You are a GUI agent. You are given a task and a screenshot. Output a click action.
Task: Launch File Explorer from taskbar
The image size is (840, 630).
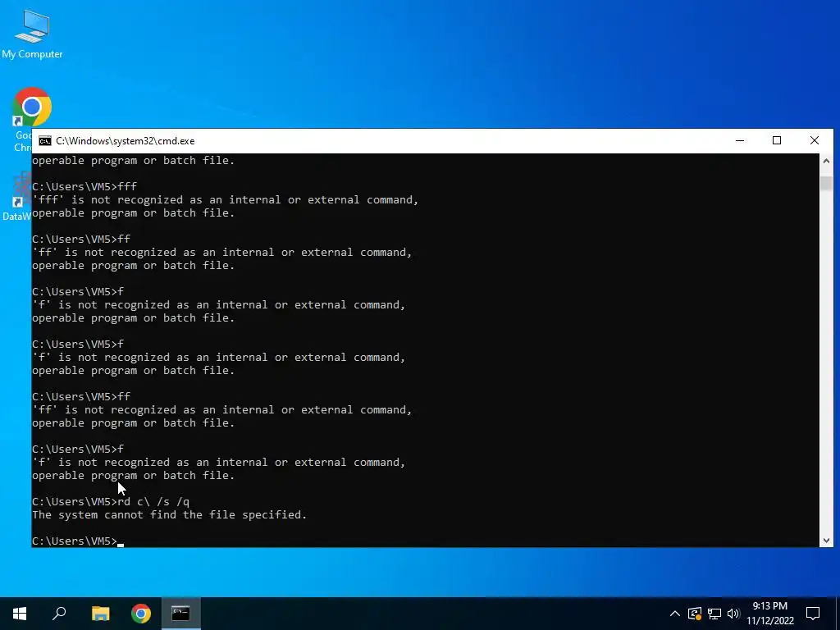point(100,614)
